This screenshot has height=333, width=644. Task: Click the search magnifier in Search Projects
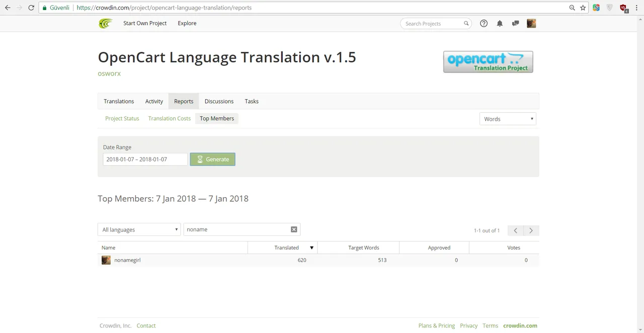466,23
